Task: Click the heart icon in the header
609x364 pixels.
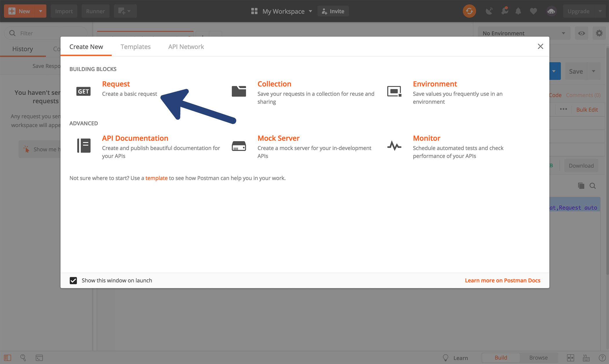Action: click(533, 11)
